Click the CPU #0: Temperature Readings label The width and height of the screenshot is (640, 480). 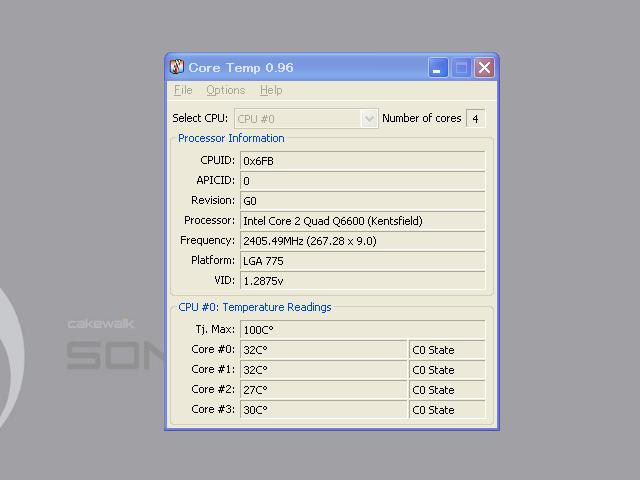[x=255, y=307]
